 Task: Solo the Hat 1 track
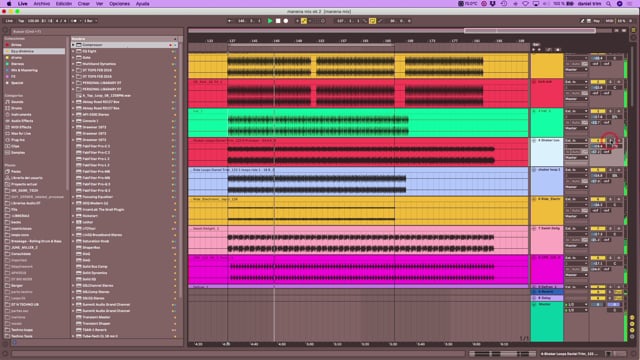611,111
